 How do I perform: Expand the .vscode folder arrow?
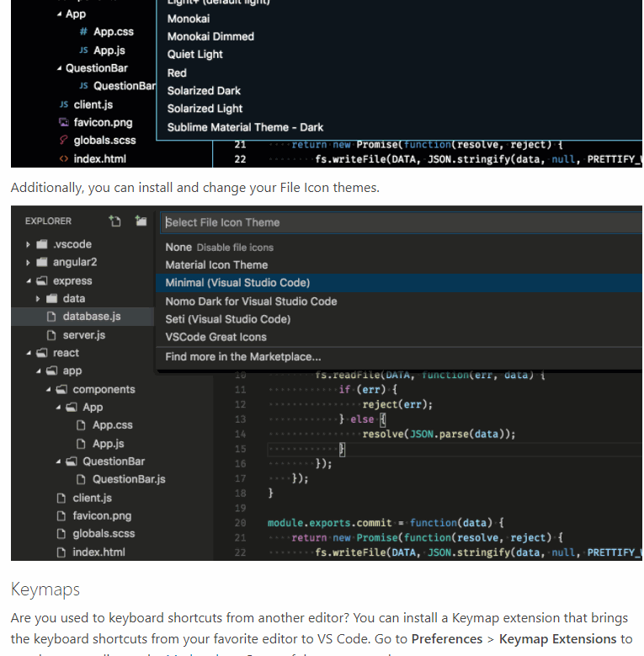28,244
